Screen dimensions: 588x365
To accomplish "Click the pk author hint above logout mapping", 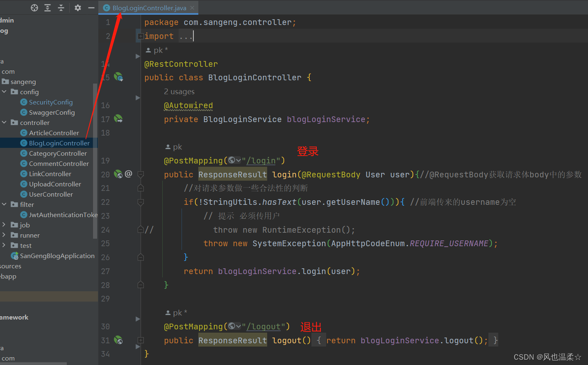I will pyautogui.click(x=176, y=313).
